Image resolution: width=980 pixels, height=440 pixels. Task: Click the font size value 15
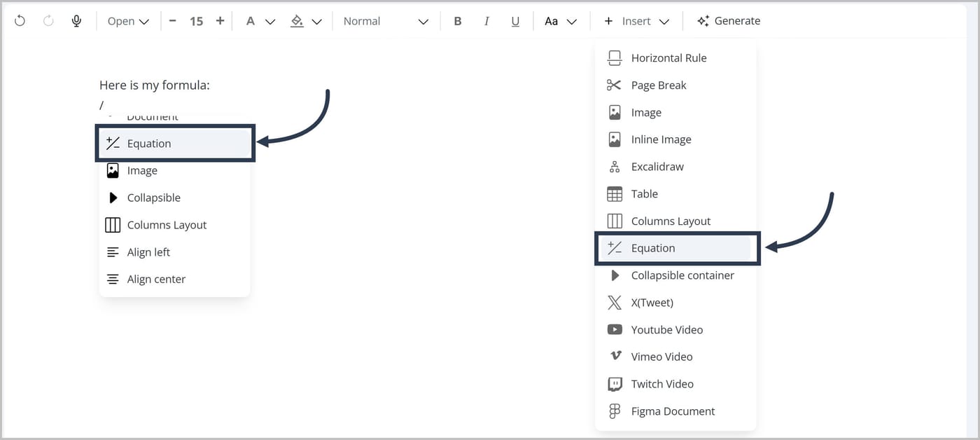(196, 21)
